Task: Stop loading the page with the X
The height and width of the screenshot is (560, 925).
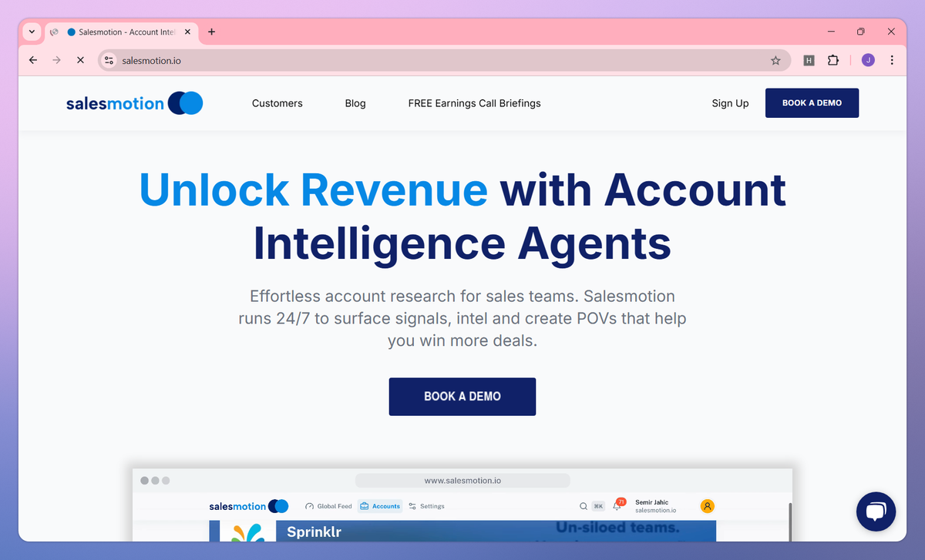Action: [80, 60]
